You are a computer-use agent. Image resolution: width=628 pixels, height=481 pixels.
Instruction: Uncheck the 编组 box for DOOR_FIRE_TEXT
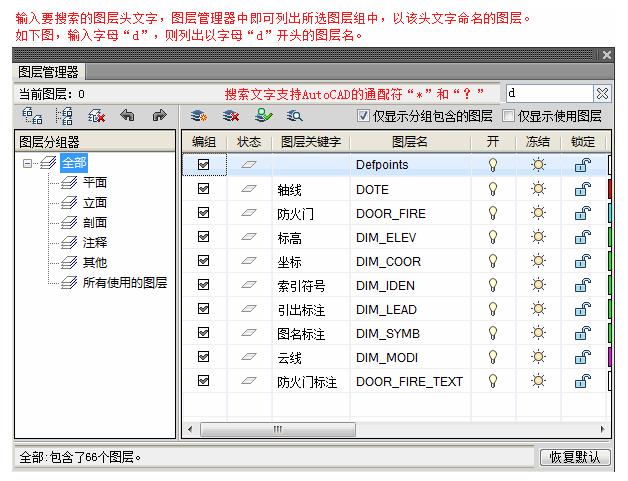(203, 380)
